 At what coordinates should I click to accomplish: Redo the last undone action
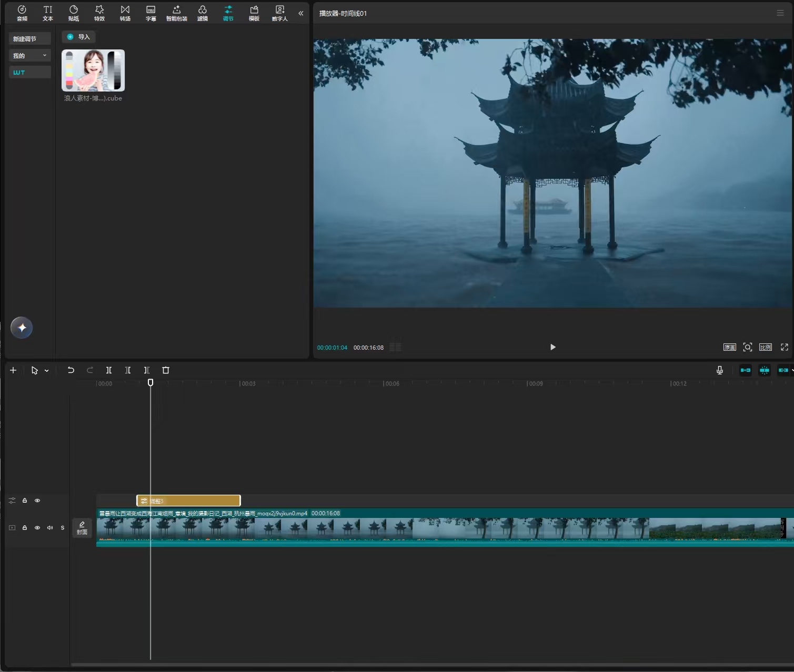point(90,370)
